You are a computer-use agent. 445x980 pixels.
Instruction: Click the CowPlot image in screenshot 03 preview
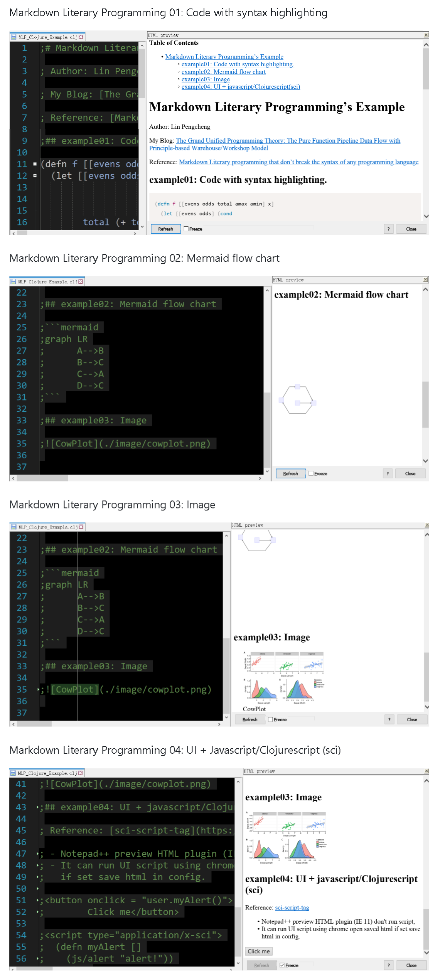[284, 678]
